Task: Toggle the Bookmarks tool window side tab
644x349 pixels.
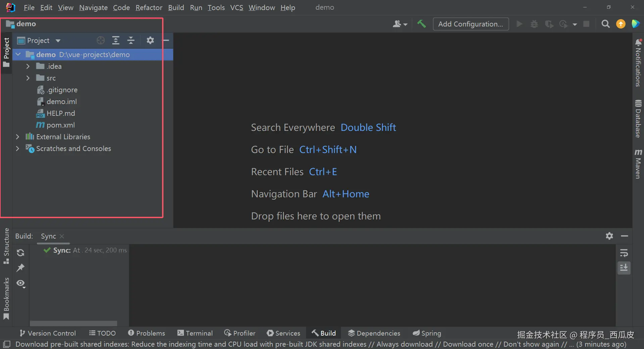Action: pyautogui.click(x=6, y=299)
